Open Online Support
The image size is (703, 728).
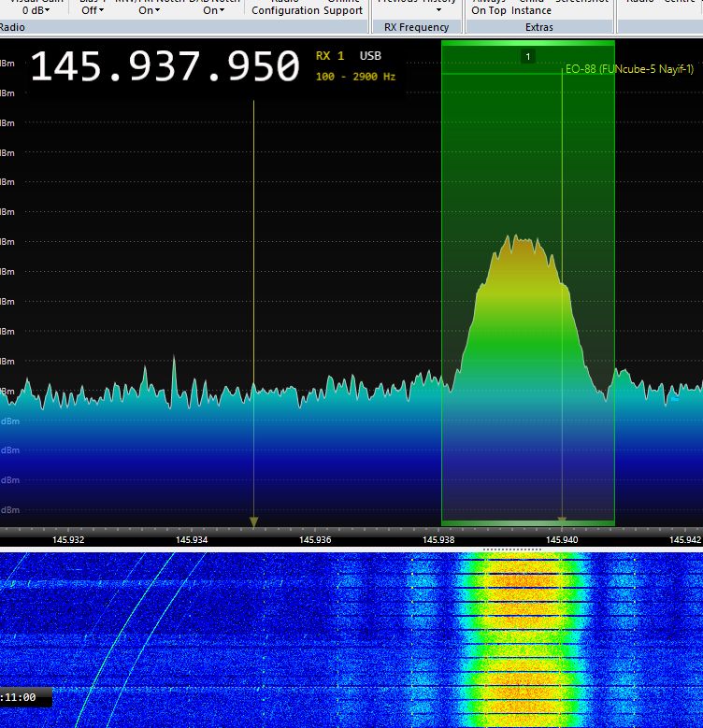[343, 7]
